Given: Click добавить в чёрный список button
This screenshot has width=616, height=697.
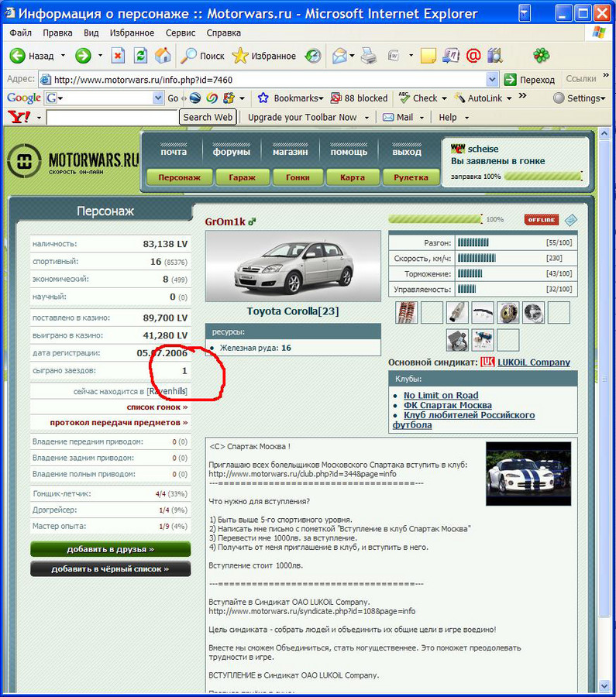Looking at the screenshot, I should point(110,568).
